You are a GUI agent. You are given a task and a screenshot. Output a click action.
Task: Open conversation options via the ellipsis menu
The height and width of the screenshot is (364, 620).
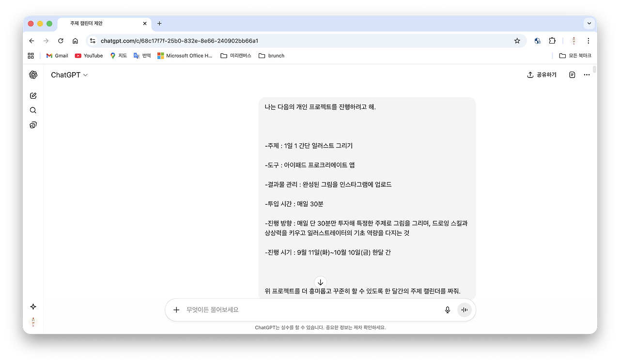(587, 75)
